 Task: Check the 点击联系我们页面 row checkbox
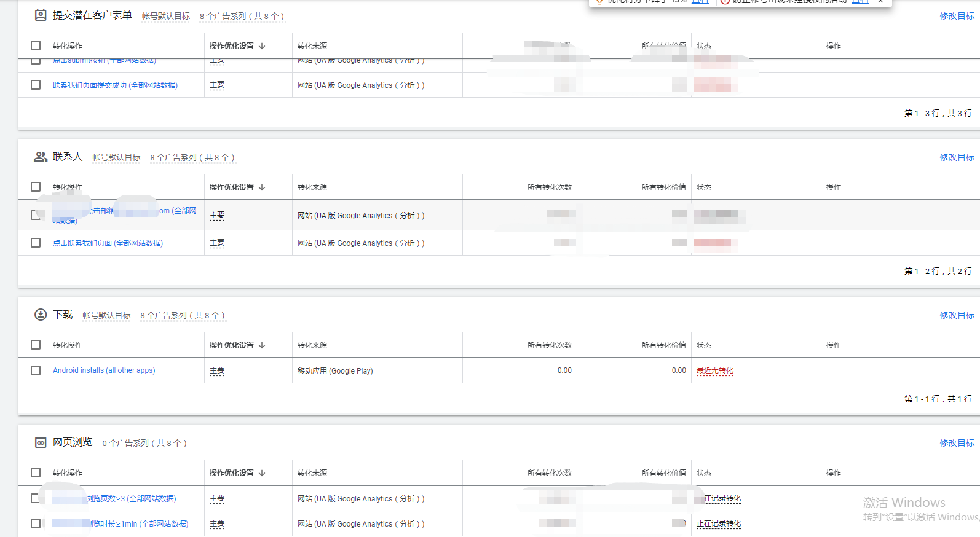pos(36,243)
